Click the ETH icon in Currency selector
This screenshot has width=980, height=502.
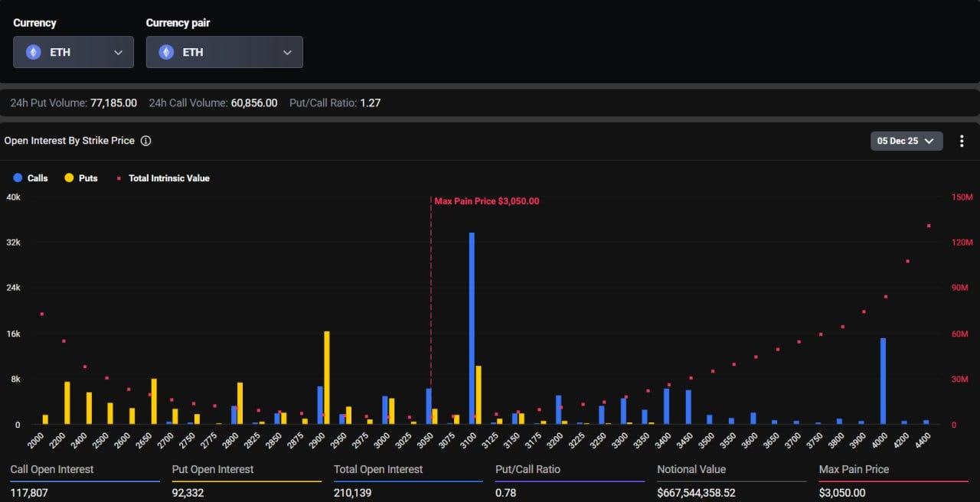tap(33, 52)
